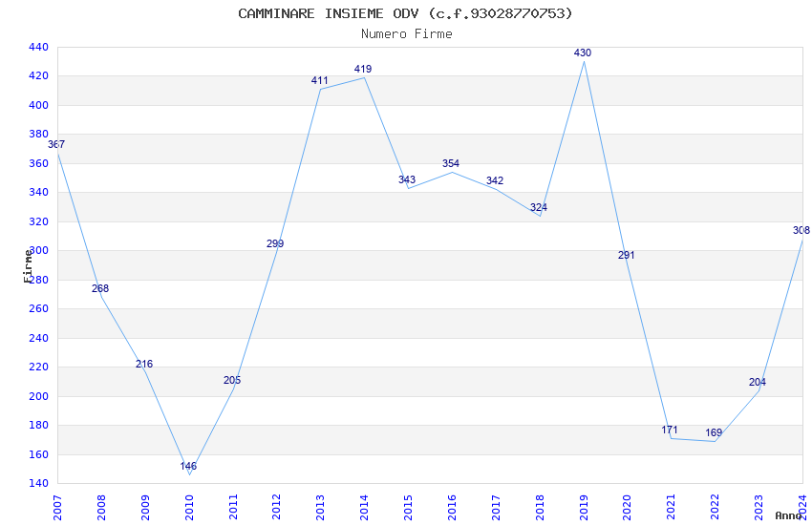
Task: Click y-axis tick label 440
Action: [39, 47]
